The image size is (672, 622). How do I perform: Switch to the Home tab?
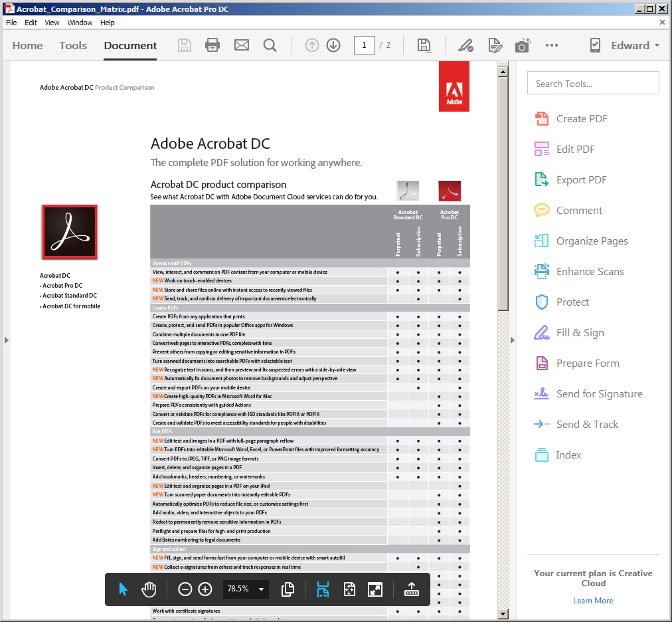tap(27, 45)
